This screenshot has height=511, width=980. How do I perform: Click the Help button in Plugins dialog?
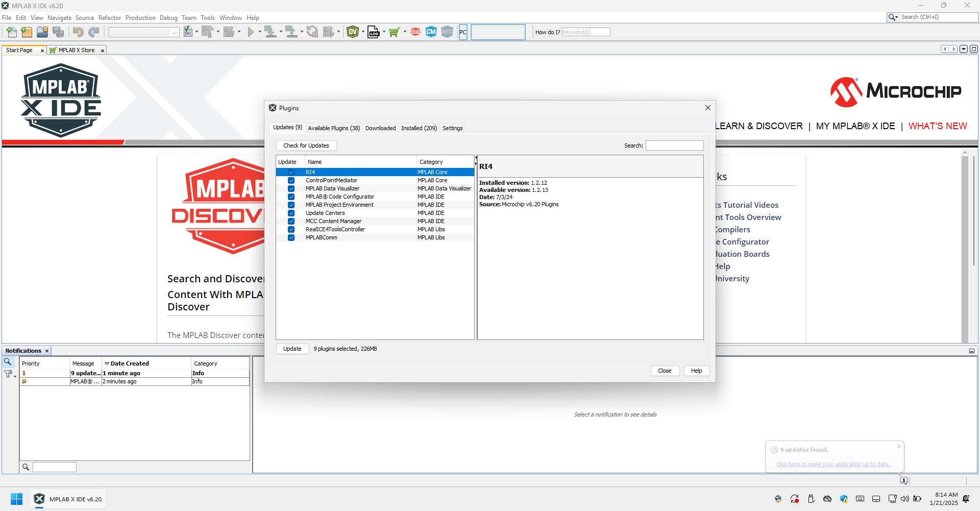pyautogui.click(x=697, y=371)
